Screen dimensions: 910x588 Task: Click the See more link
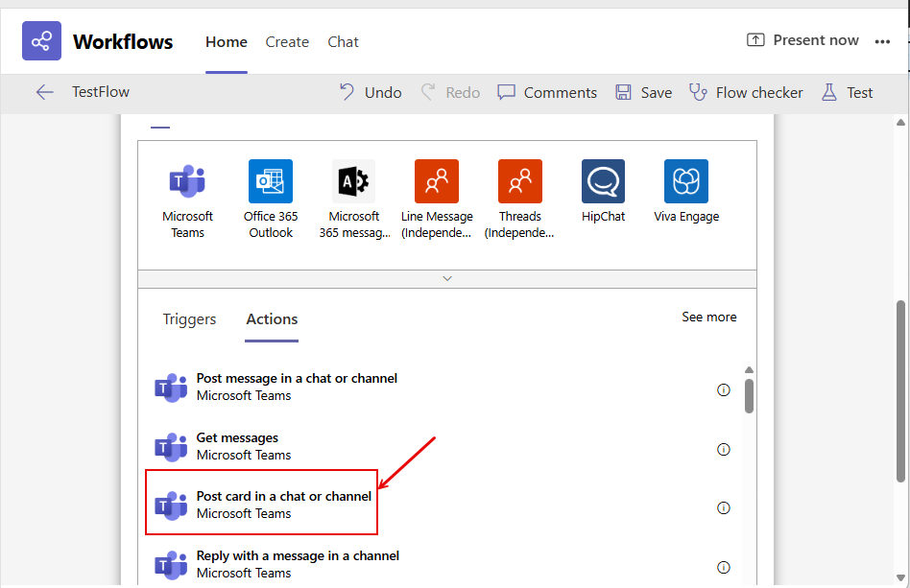(x=708, y=318)
